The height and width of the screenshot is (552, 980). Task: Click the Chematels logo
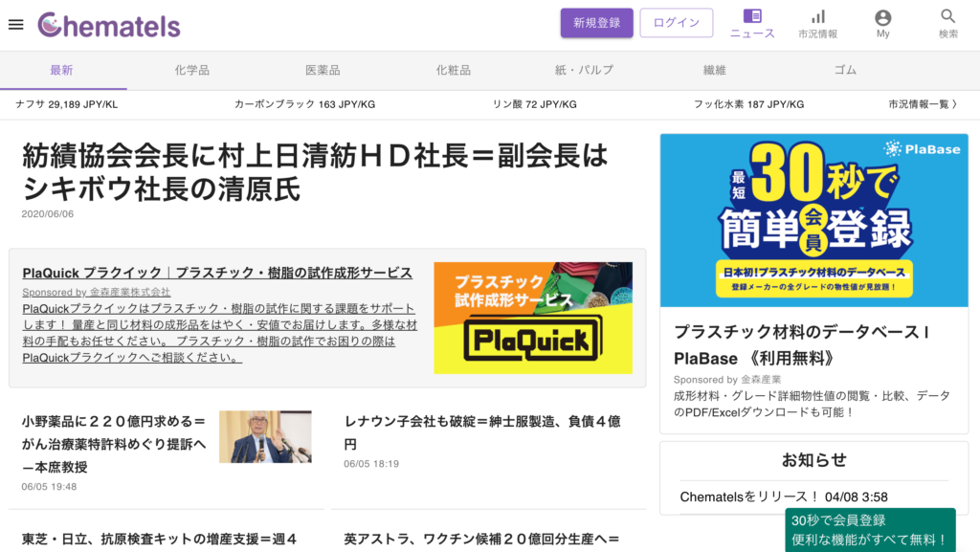pyautogui.click(x=109, y=26)
